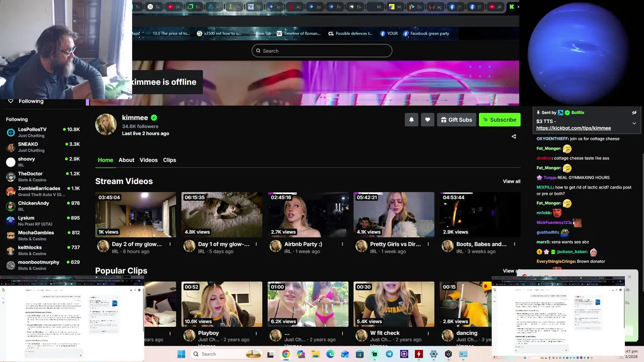This screenshot has height=362, width=644.
Task: Open the red lightning-bolt app on taskbar
Action: coord(419,354)
